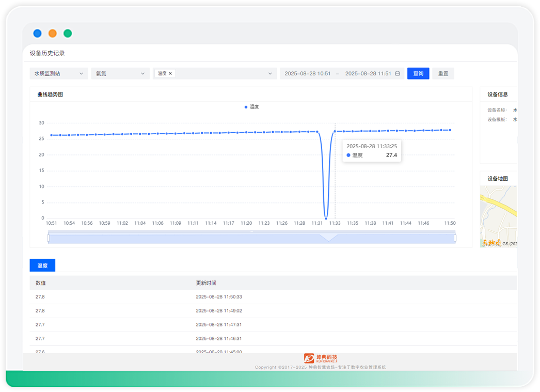Toggle the 温度 series in chart legend
Screen dimensions: 540x392
(252, 107)
